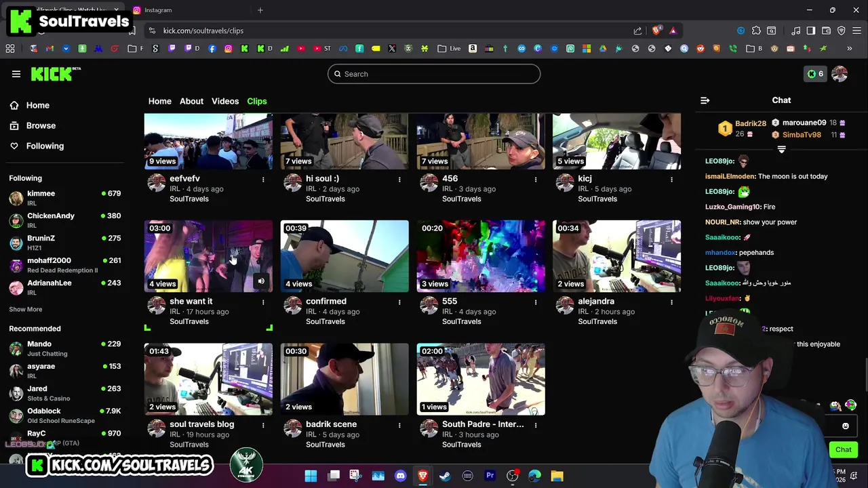Image resolution: width=868 pixels, height=488 pixels.
Task: Open Windows Start menu
Action: coord(311,476)
